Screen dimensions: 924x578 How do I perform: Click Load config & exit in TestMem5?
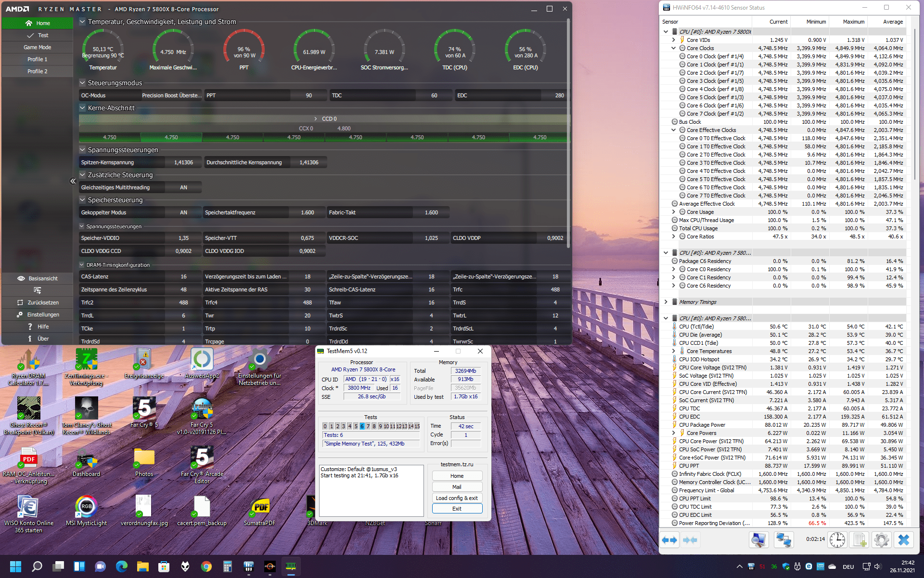tap(457, 498)
